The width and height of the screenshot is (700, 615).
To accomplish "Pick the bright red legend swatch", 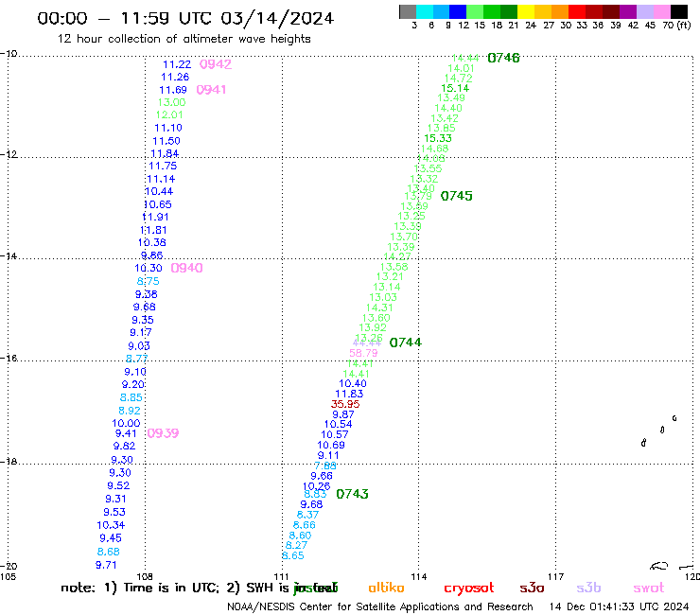I will click(576, 11).
